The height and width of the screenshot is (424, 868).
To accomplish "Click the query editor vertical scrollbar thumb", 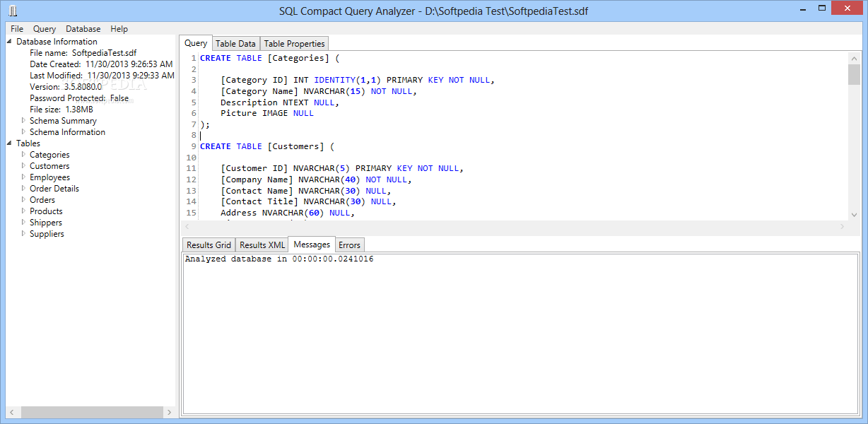I will pos(854,74).
